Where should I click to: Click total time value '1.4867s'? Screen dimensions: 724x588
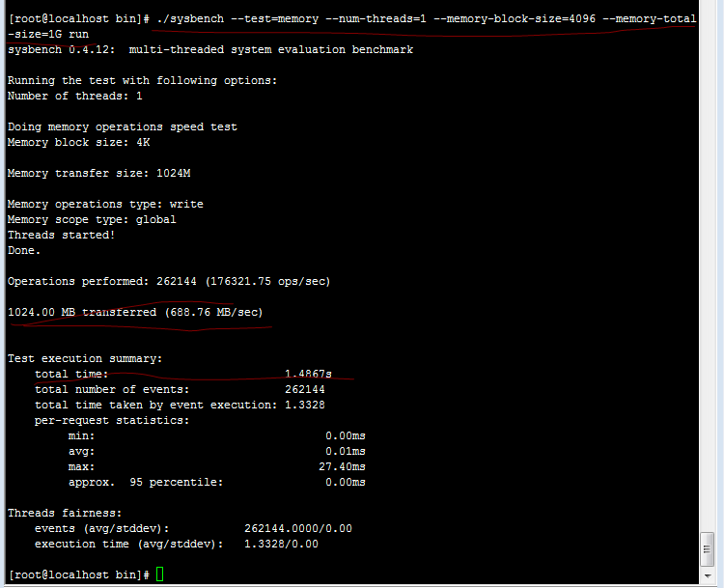point(308,374)
